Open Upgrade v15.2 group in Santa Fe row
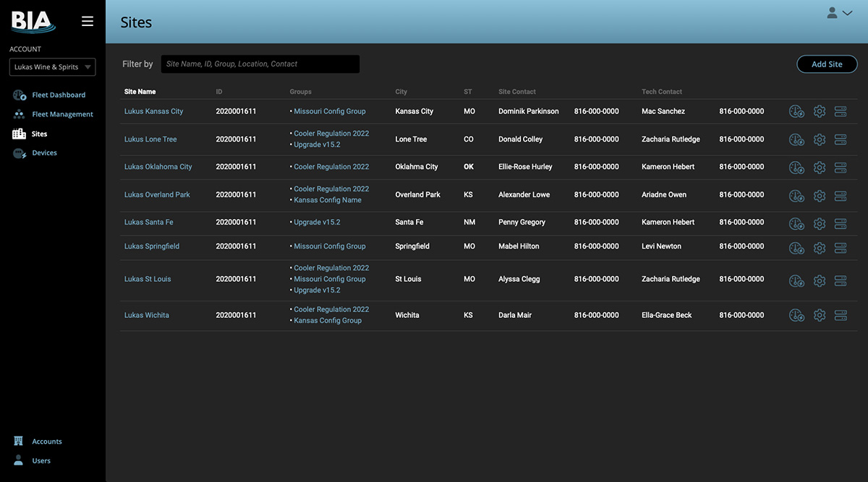Screen dimensions: 868x482 317,223
